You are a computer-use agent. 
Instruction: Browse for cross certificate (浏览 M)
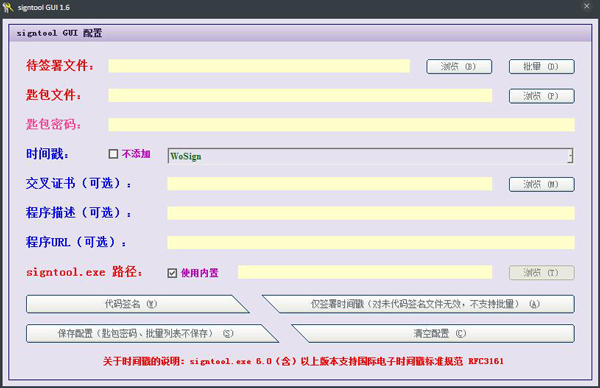tap(541, 184)
